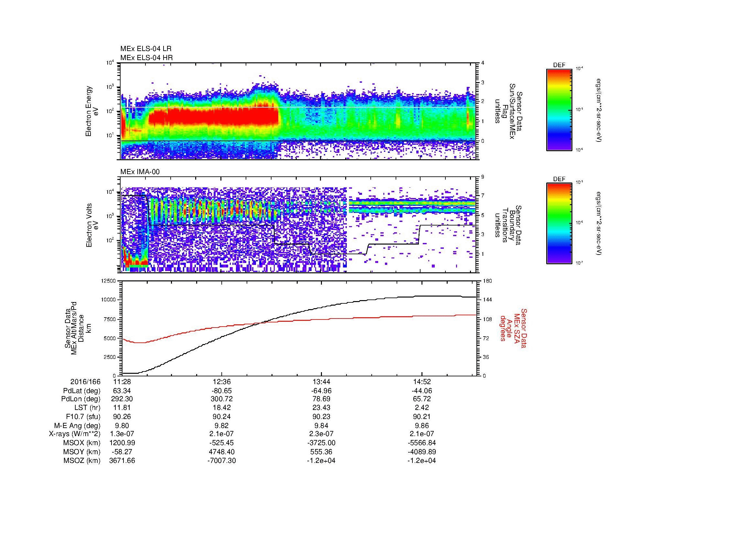756x534 pixels.
Task: Click the altitude axis tick '7500'
Action: (110, 319)
